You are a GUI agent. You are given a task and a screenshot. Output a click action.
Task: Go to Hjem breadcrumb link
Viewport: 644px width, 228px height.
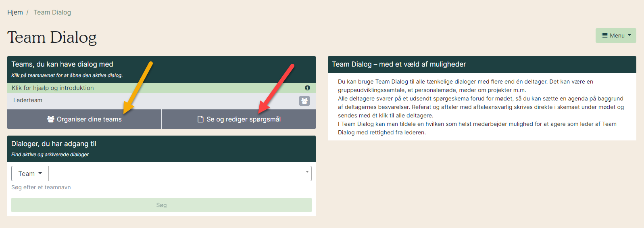pos(15,12)
